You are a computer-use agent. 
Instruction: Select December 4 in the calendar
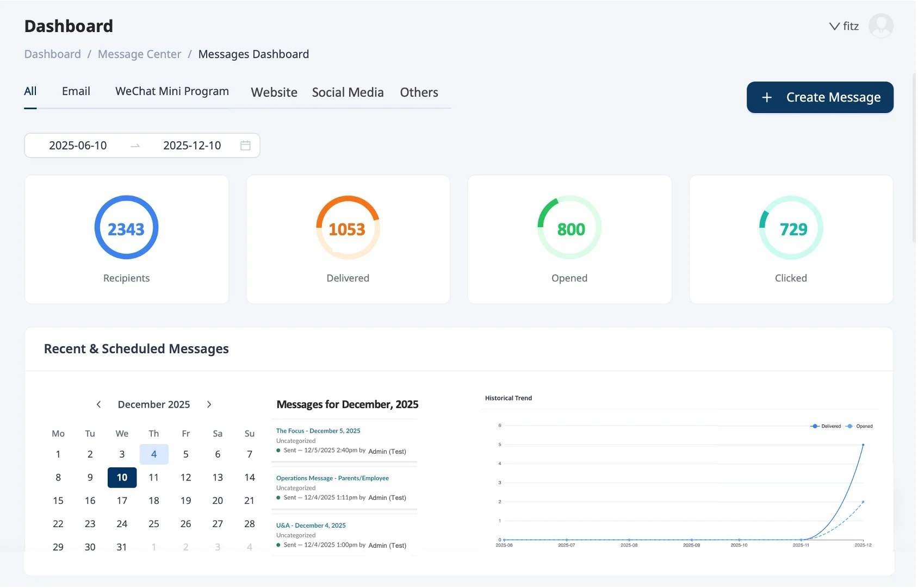coord(154,454)
